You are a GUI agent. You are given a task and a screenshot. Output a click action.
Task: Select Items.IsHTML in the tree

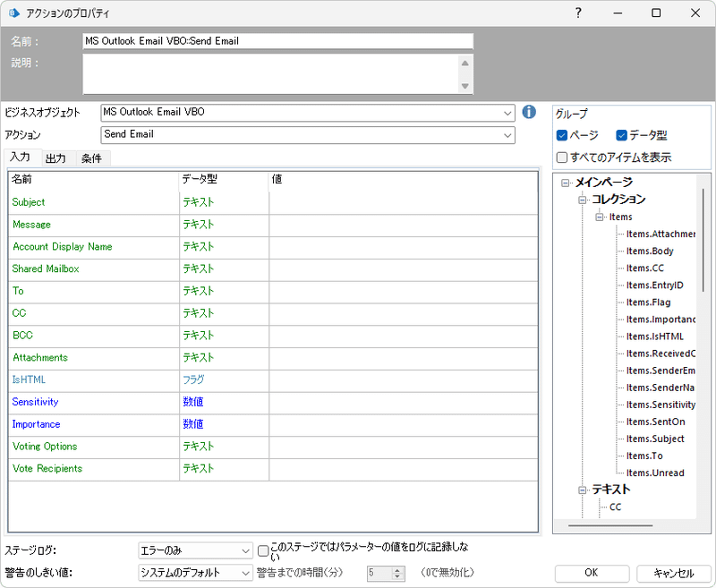pos(655,337)
